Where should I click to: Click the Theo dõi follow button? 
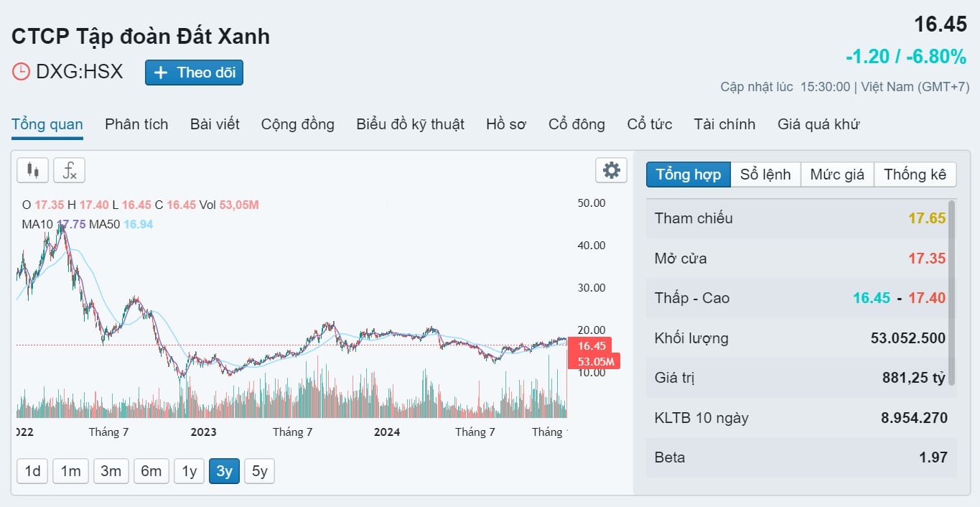[x=194, y=73]
